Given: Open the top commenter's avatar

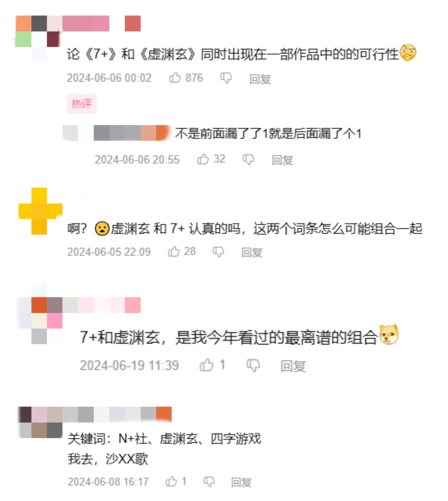Looking at the screenshot, I should pyautogui.click(x=39, y=39).
